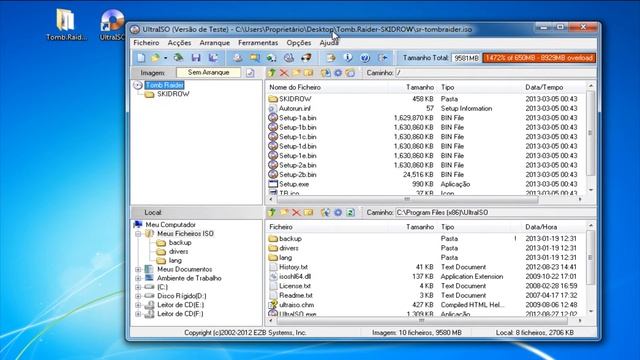
Task: Select Tomb Raider root in image tree
Action: 164,85
